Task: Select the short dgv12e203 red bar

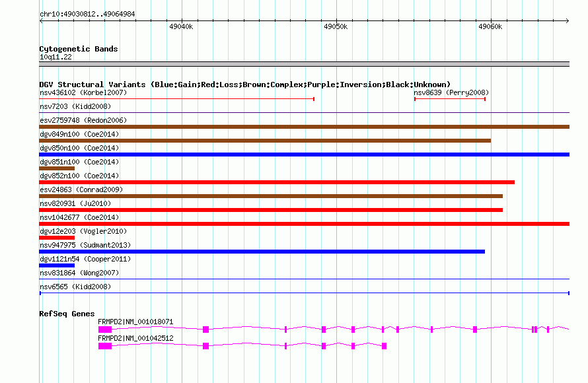Action: tap(57, 238)
